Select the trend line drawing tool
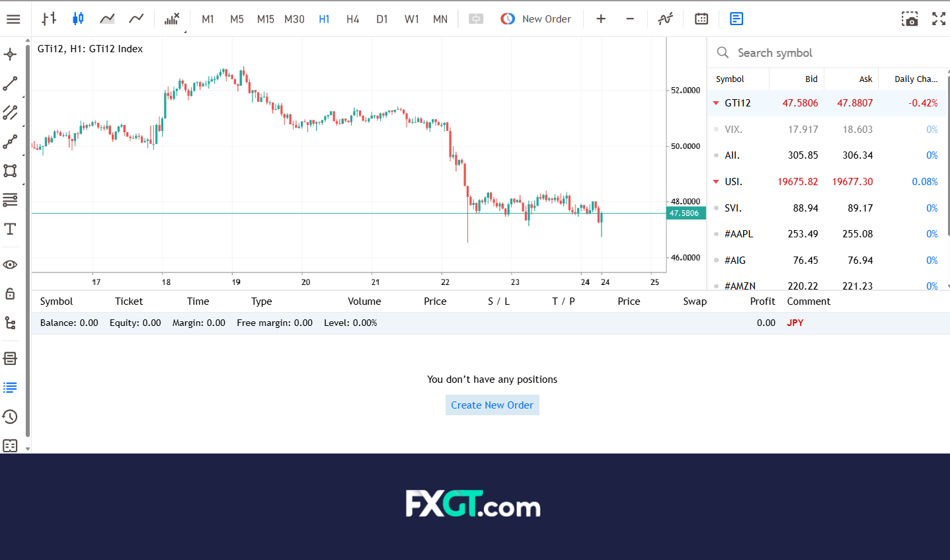 pyautogui.click(x=11, y=84)
